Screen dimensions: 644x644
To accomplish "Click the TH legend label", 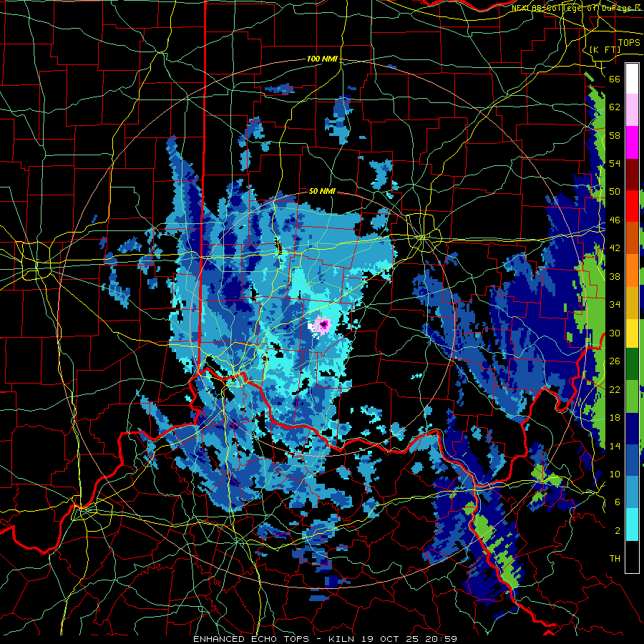I will pyautogui.click(x=615, y=559).
